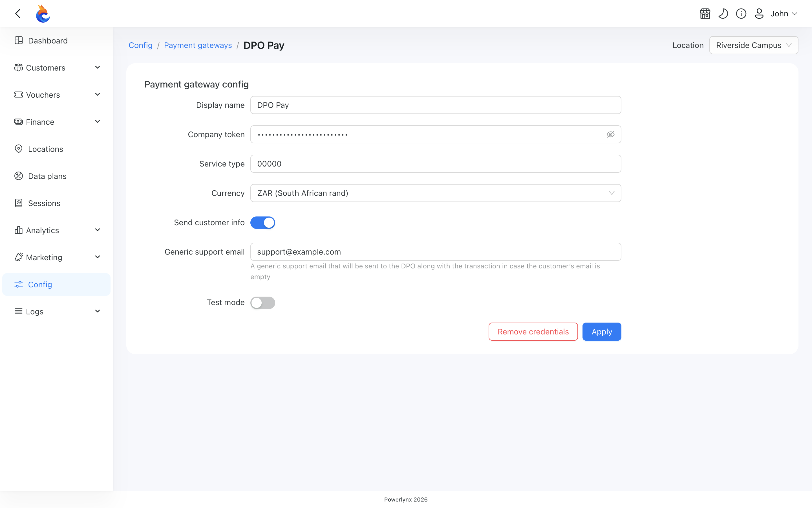Expand the Analytics menu chevron
The image size is (812, 508).
click(98, 230)
